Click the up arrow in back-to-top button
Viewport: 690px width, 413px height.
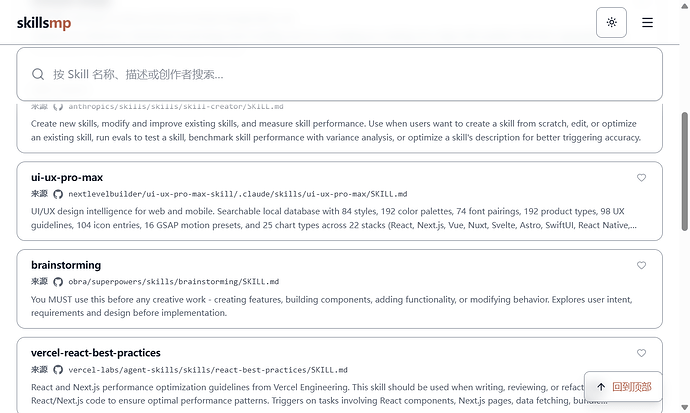pos(601,387)
